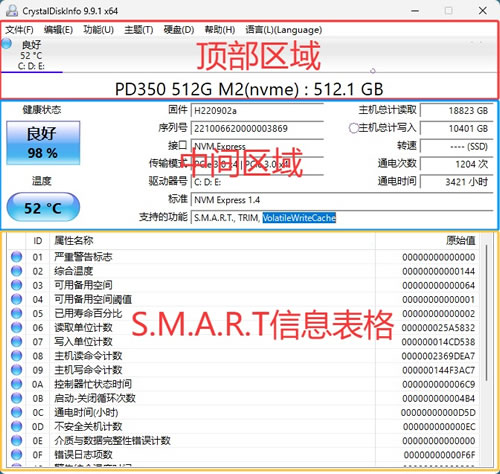500x474 pixels.
Task: Click the status orb for row 04
Action: (16, 299)
